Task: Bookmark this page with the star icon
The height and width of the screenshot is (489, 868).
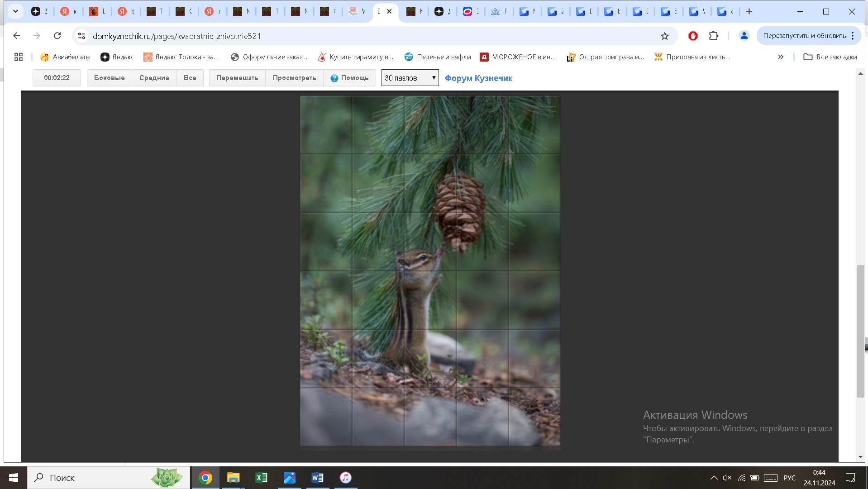Action: [664, 36]
